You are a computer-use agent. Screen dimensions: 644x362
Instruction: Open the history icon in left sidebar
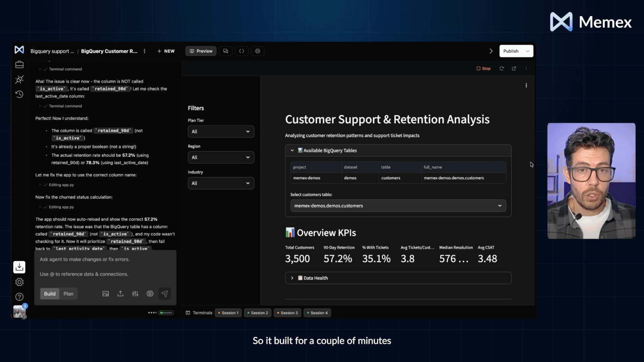19,94
